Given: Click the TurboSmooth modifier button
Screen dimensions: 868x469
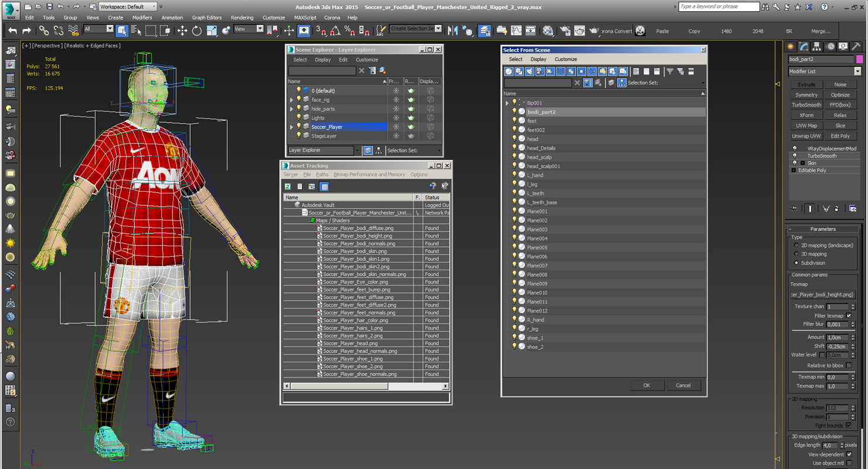Looking at the screenshot, I should pos(806,105).
